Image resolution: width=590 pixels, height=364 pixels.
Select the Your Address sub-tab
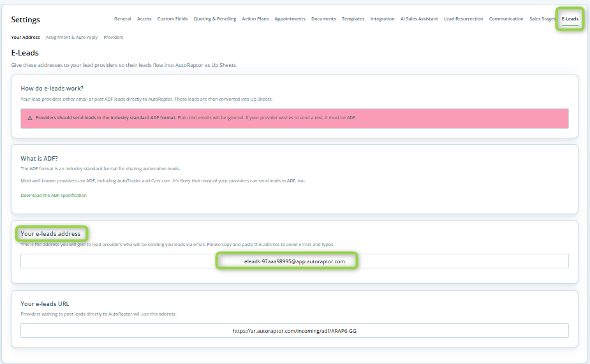pos(26,37)
